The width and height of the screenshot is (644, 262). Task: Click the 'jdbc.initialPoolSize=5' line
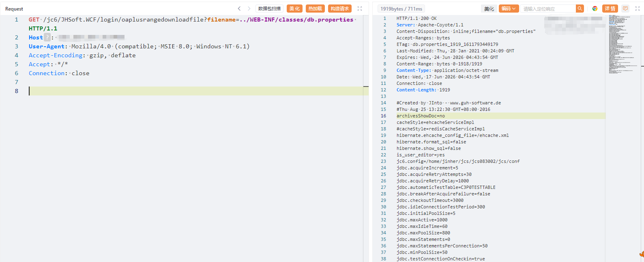coord(426,213)
